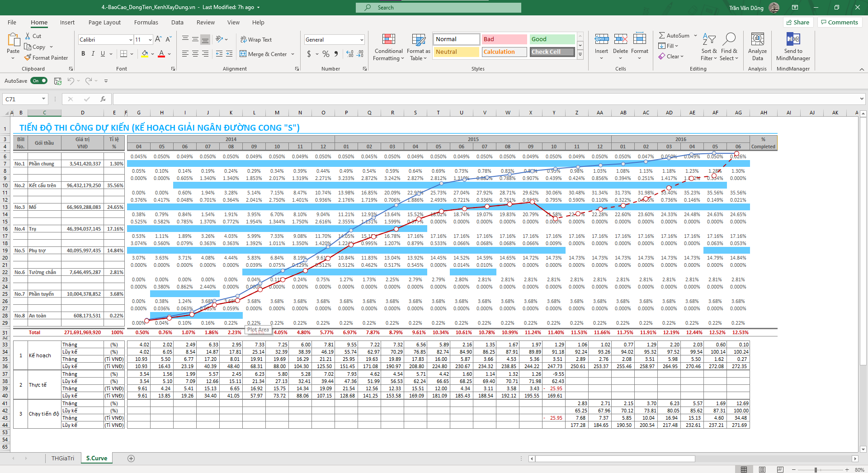The width and height of the screenshot is (868, 473).
Task: Open Analyze Data tool
Action: 757,40
